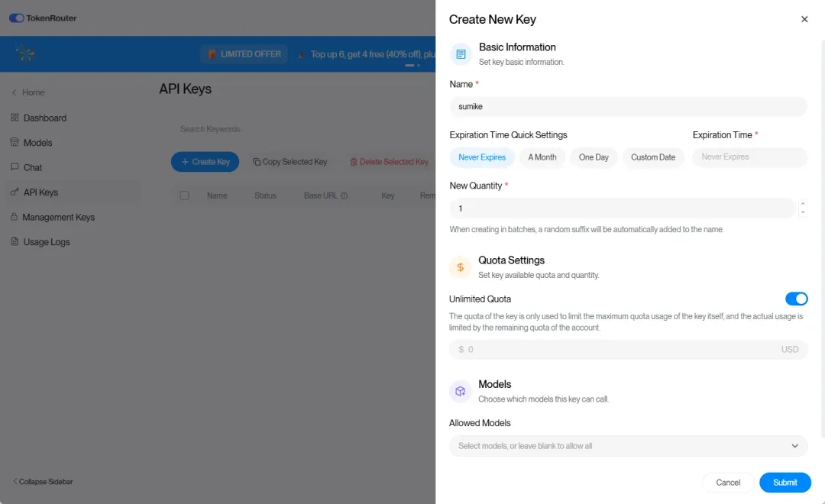Click the Basic Information section icon

coord(461,54)
